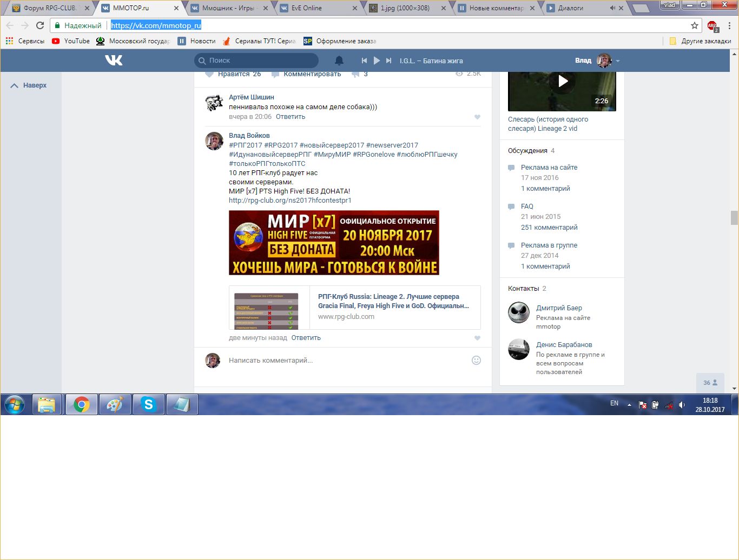Go to the VK home logo

pyautogui.click(x=114, y=61)
